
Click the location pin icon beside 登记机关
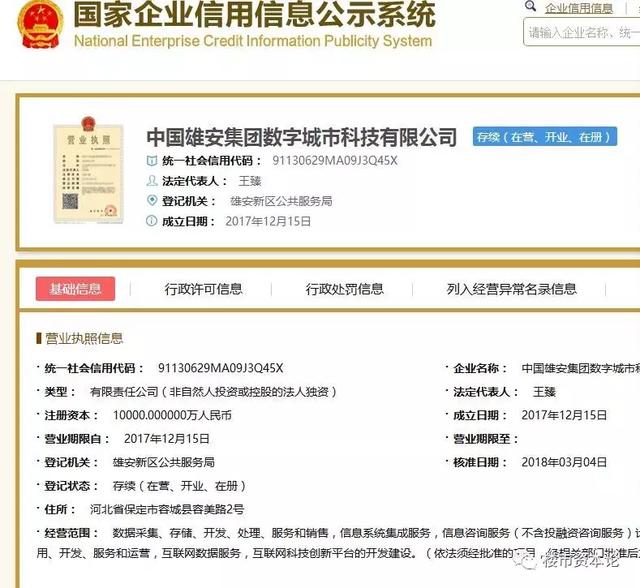pos(152,200)
